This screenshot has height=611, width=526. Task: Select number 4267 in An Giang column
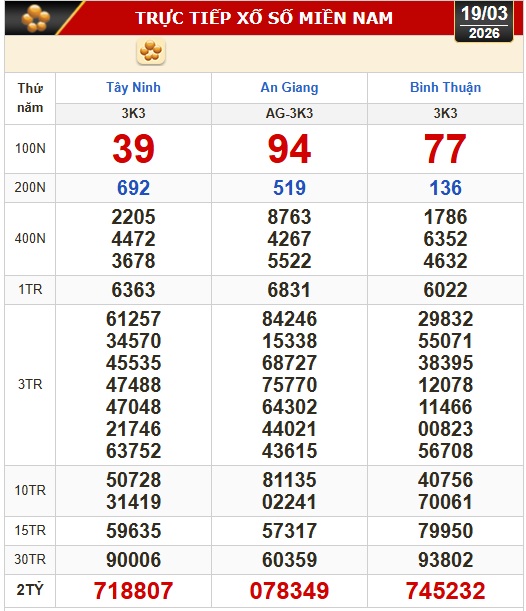pyautogui.click(x=289, y=239)
